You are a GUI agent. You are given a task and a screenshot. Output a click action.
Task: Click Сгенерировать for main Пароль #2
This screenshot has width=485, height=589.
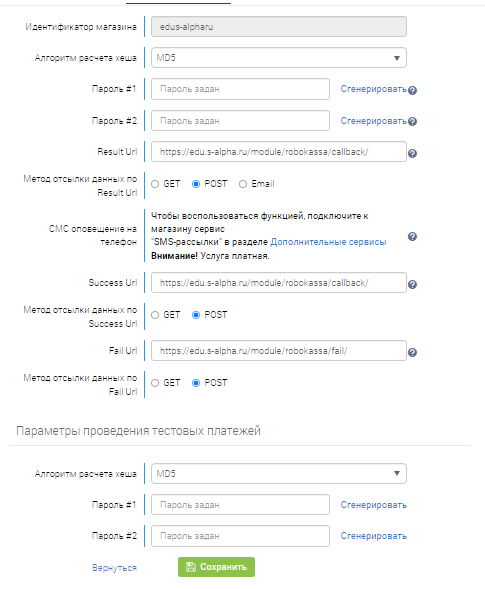pos(374,121)
